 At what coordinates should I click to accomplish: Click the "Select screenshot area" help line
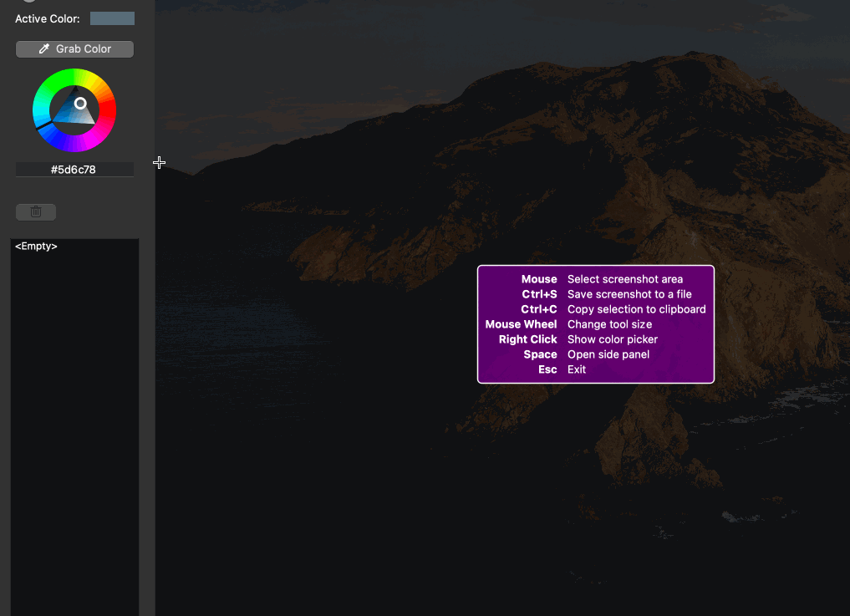coord(624,279)
